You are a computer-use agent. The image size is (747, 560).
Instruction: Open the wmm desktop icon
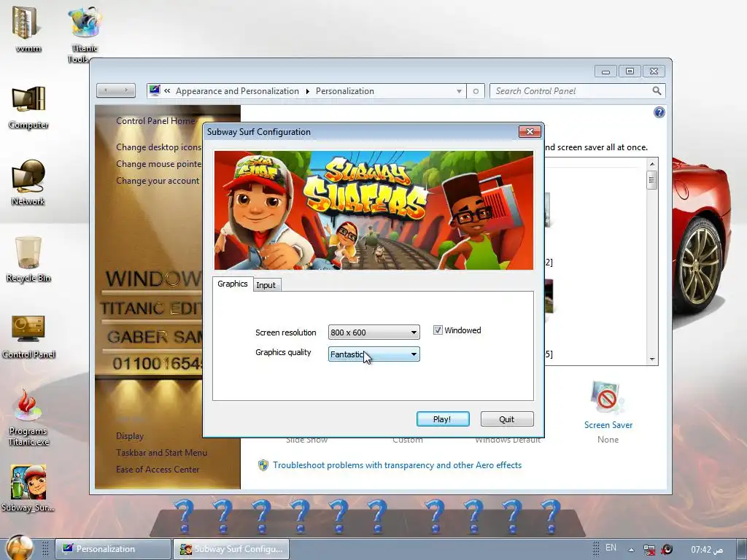[x=28, y=28]
